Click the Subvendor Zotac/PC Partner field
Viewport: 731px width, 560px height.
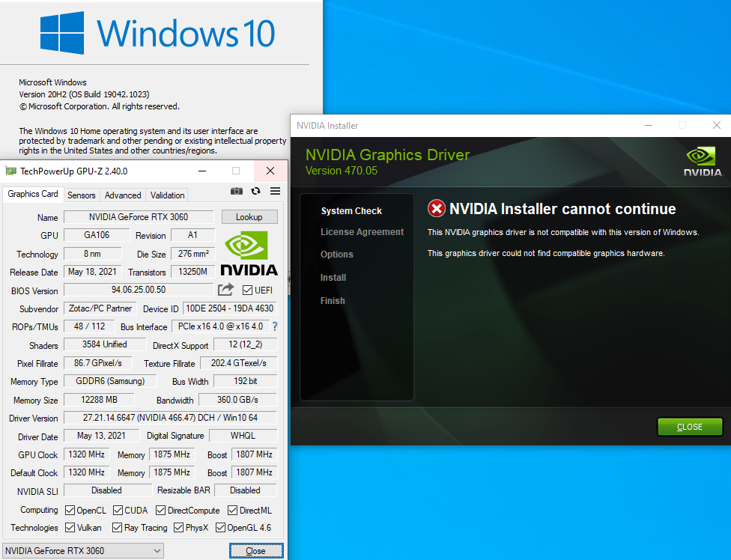[x=100, y=308]
